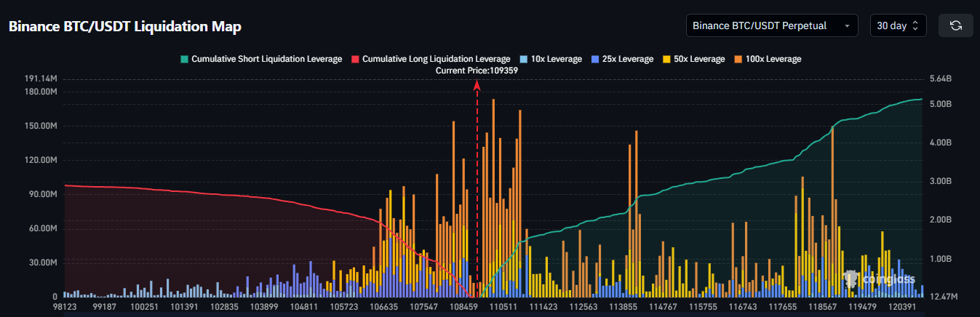Click the 102835 price axis label

(x=225, y=308)
